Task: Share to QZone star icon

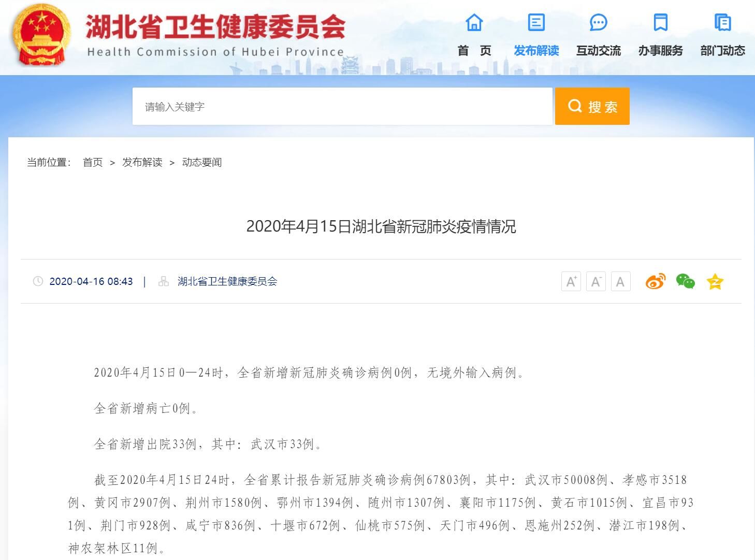Action: [x=715, y=282]
